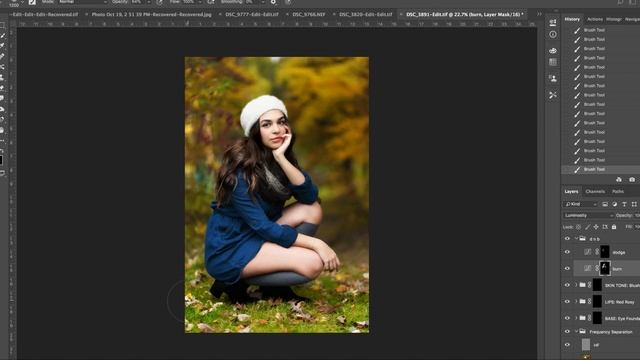
Task: Hide the burn layer
Action: pyautogui.click(x=567, y=269)
